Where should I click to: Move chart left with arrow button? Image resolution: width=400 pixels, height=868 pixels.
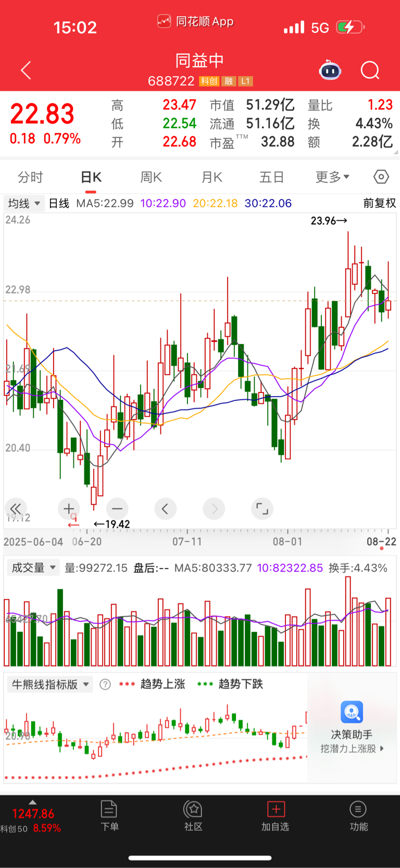click(x=165, y=509)
